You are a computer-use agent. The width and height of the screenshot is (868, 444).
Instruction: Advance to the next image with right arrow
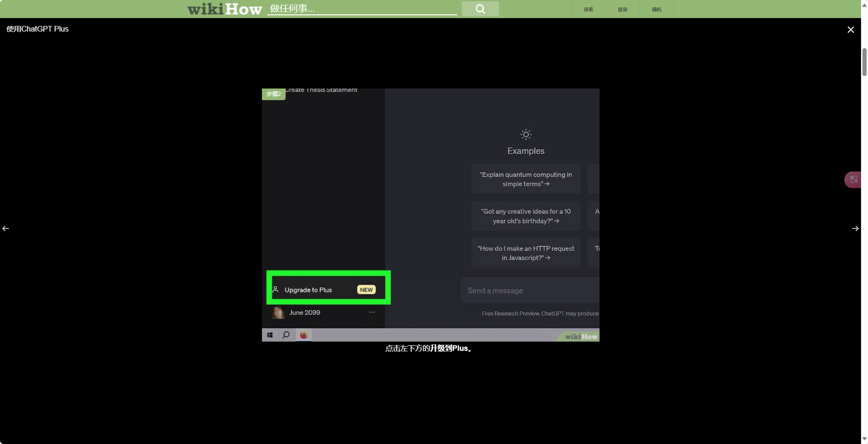pos(855,228)
